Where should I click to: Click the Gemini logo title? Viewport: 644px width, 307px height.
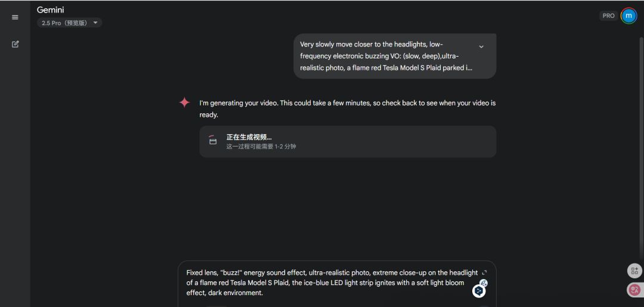(50, 10)
